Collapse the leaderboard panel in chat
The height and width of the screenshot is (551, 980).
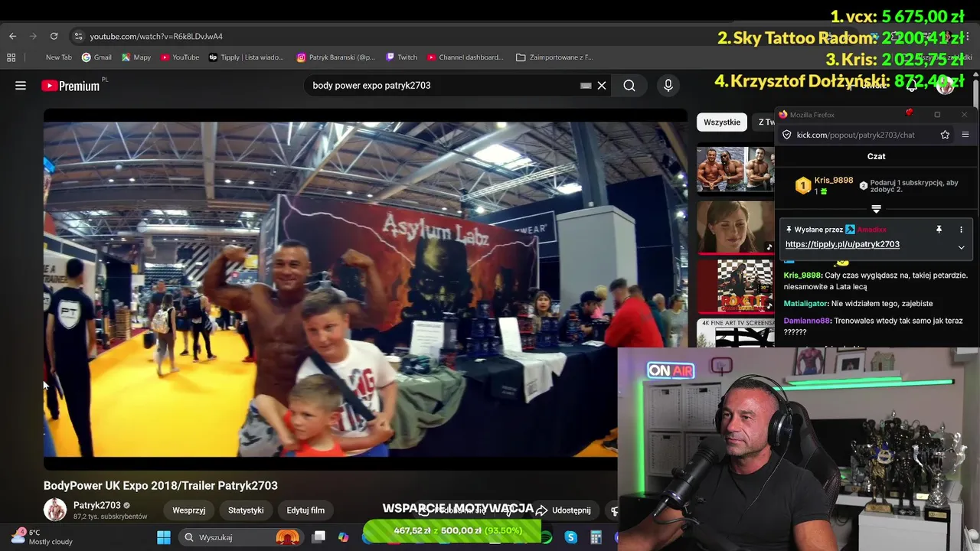coord(876,209)
